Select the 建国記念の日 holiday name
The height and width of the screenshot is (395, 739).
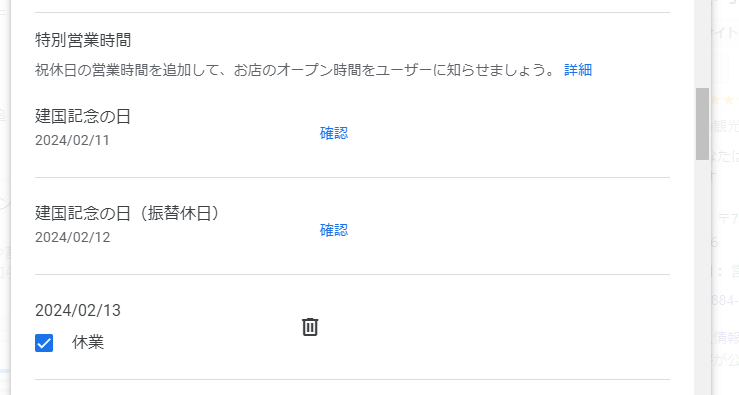click(83, 116)
